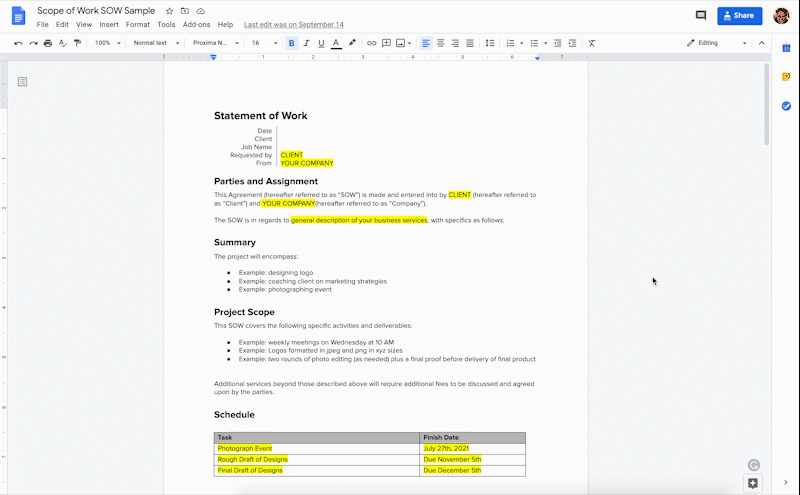800x495 pixels.
Task: Open the View menu
Action: click(x=84, y=24)
